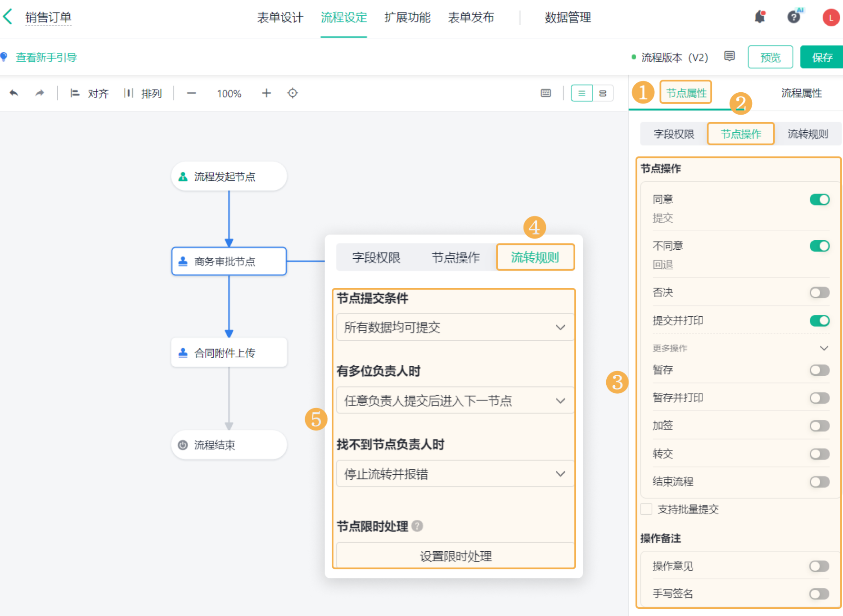Open the 查看新手引导 link
Image resolution: width=843 pixels, height=616 pixels.
pyautogui.click(x=46, y=57)
